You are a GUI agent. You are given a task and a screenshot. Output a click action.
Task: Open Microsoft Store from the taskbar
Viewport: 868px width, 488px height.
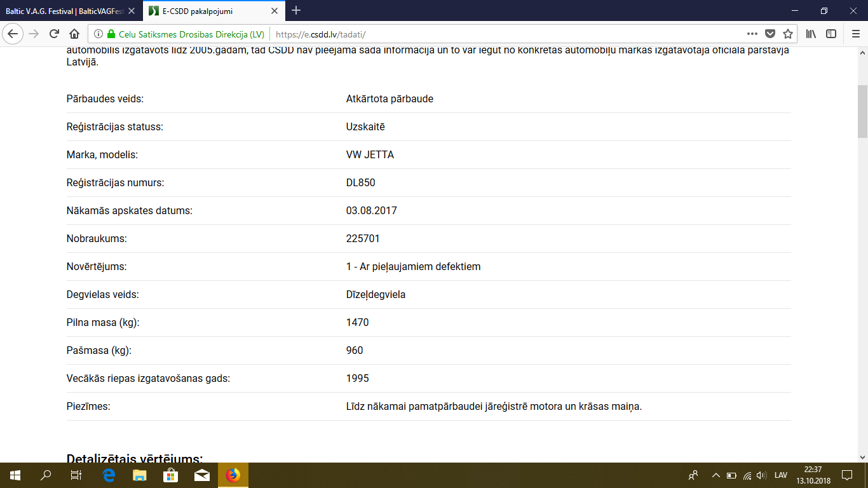coord(171,475)
